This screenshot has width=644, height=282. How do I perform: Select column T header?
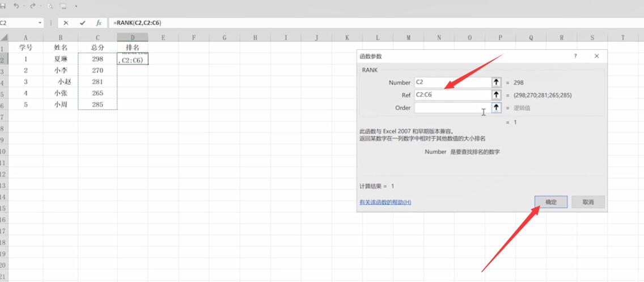tap(622, 37)
